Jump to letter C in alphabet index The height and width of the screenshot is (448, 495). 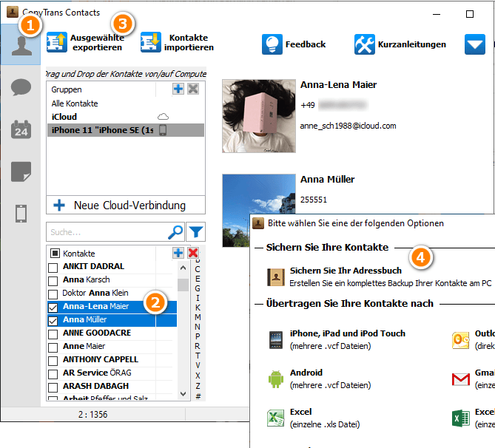click(x=198, y=269)
